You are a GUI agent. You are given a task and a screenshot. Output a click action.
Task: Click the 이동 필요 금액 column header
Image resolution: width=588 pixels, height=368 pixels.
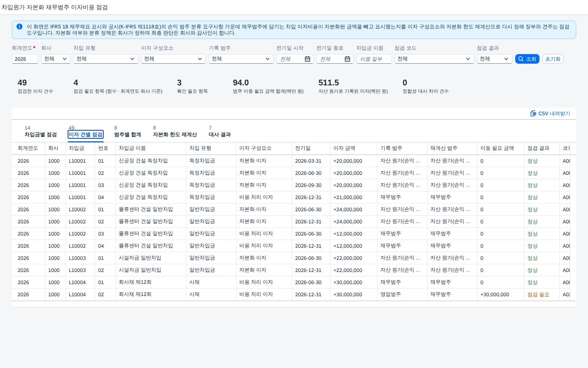click(501, 148)
